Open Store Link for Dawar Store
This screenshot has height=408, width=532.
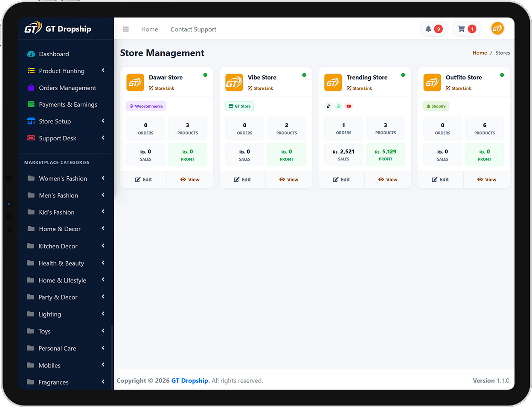click(162, 88)
